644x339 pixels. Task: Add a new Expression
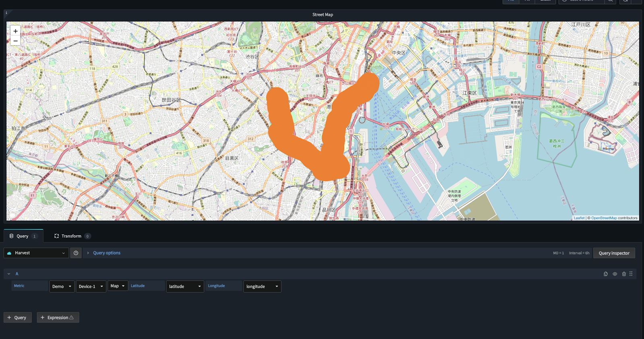pyautogui.click(x=58, y=317)
